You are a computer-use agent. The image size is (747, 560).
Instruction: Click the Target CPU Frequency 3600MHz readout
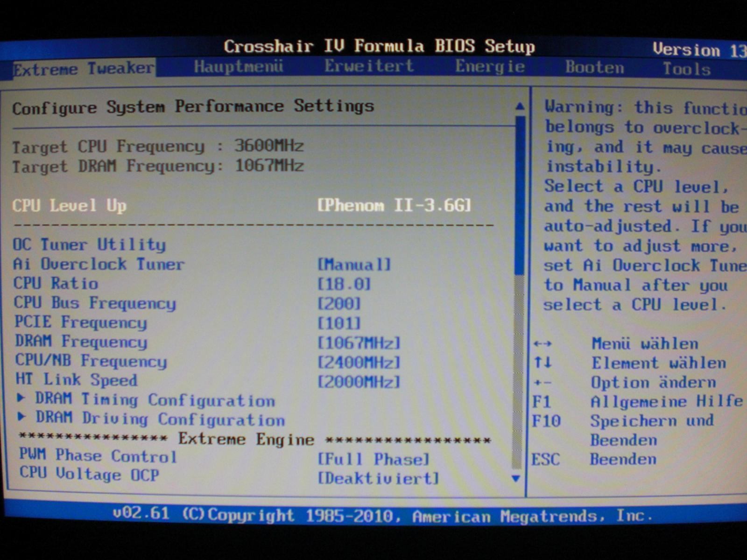pyautogui.click(x=158, y=146)
